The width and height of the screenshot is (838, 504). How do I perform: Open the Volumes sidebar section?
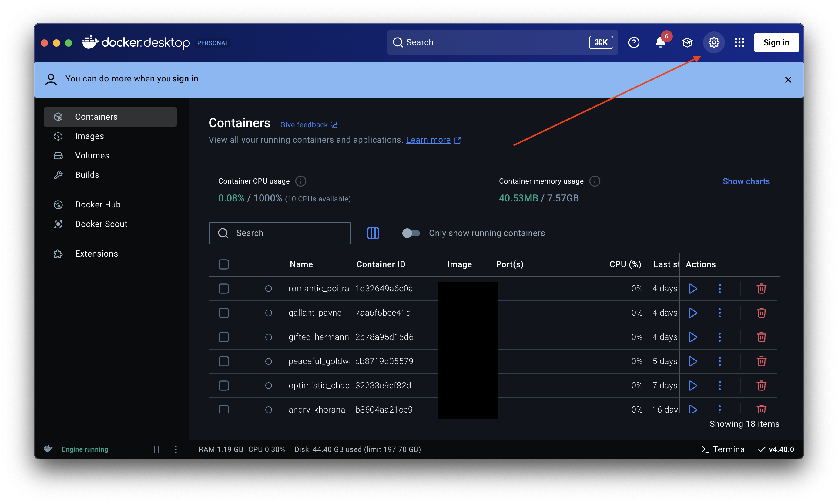pyautogui.click(x=110, y=156)
